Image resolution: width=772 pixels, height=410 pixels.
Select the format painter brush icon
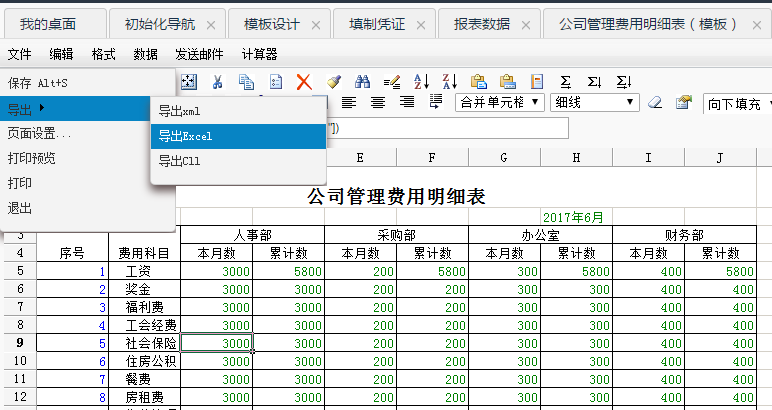coord(334,82)
